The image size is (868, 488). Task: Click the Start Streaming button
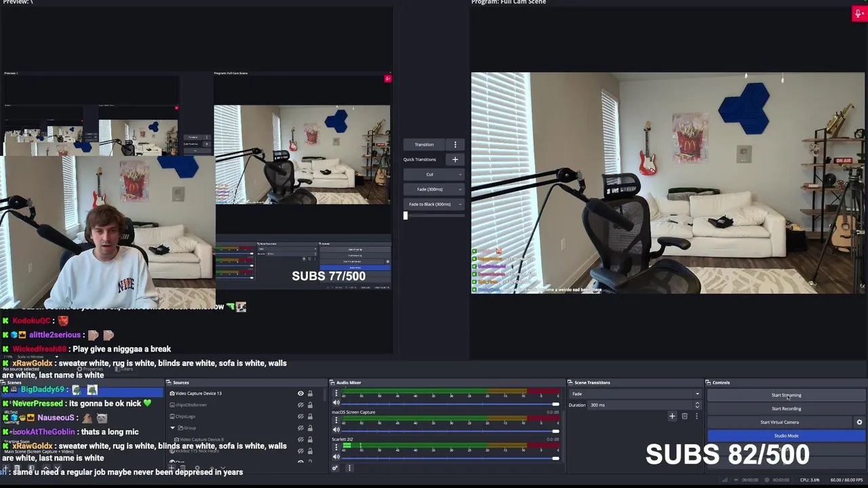coord(786,395)
